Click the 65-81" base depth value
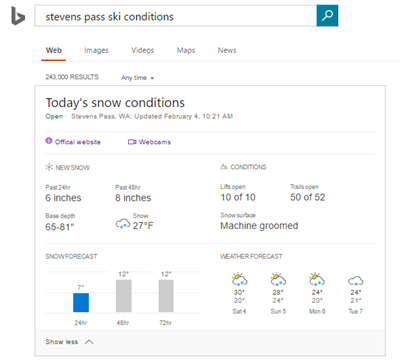 click(60, 227)
